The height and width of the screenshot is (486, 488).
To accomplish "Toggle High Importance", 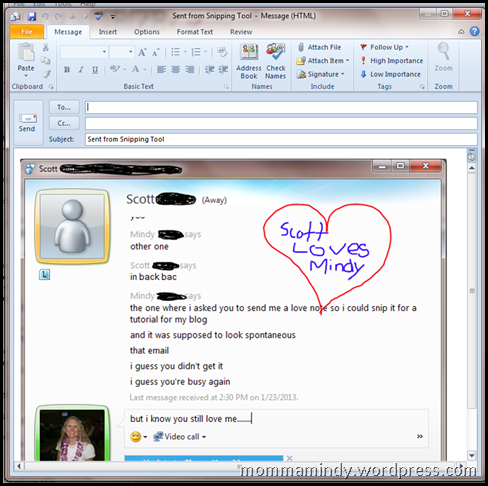I will coord(392,61).
